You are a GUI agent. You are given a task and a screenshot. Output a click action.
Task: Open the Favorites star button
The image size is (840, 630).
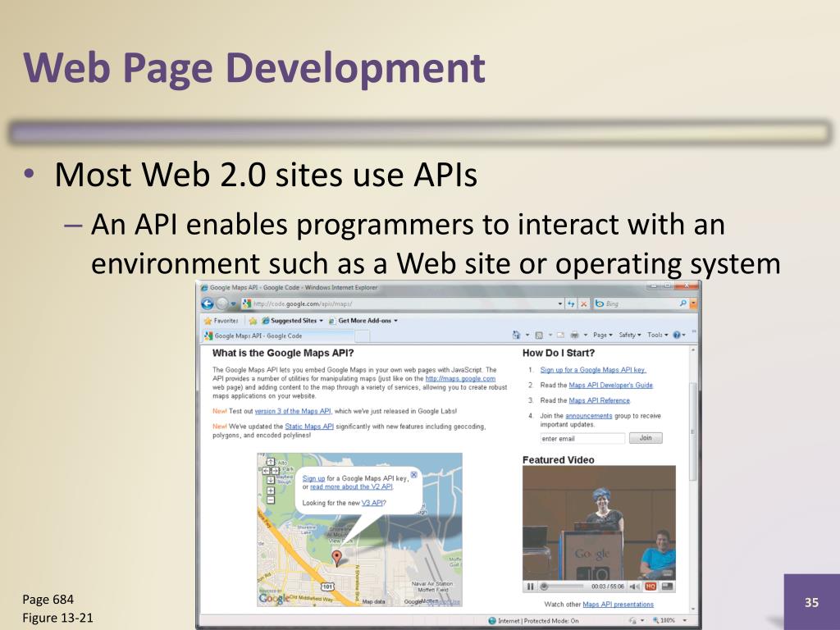tap(221, 321)
